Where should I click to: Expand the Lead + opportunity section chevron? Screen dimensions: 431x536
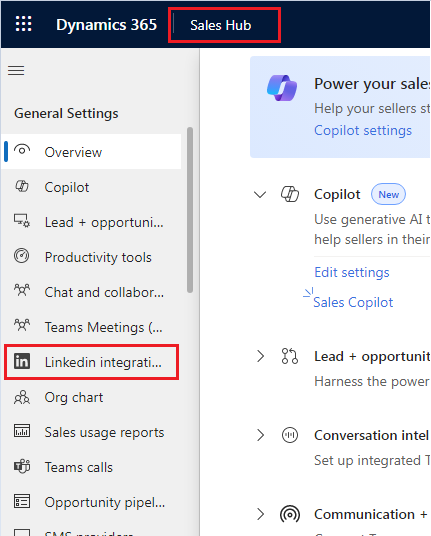pyautogui.click(x=260, y=356)
